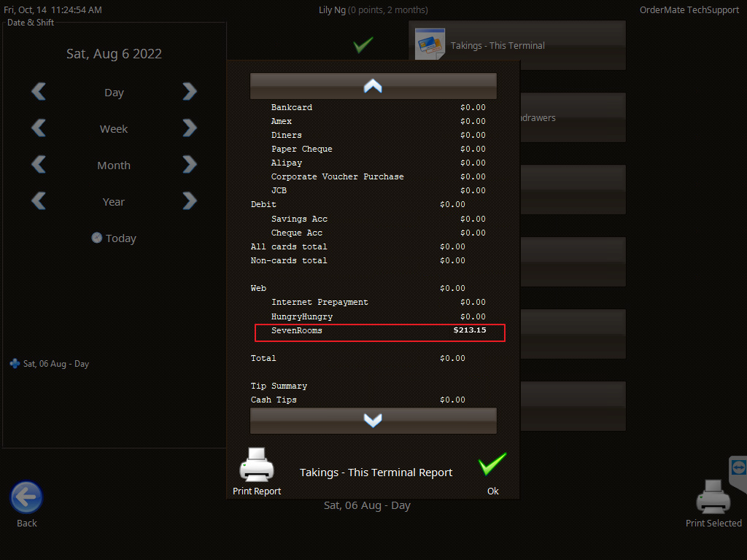
Task: Click the Diners row label
Action: (x=286, y=135)
